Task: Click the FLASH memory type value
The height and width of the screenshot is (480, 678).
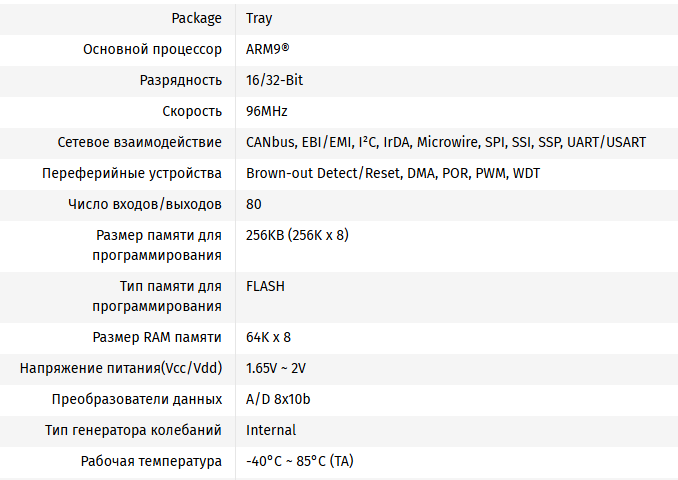Action: (265, 286)
